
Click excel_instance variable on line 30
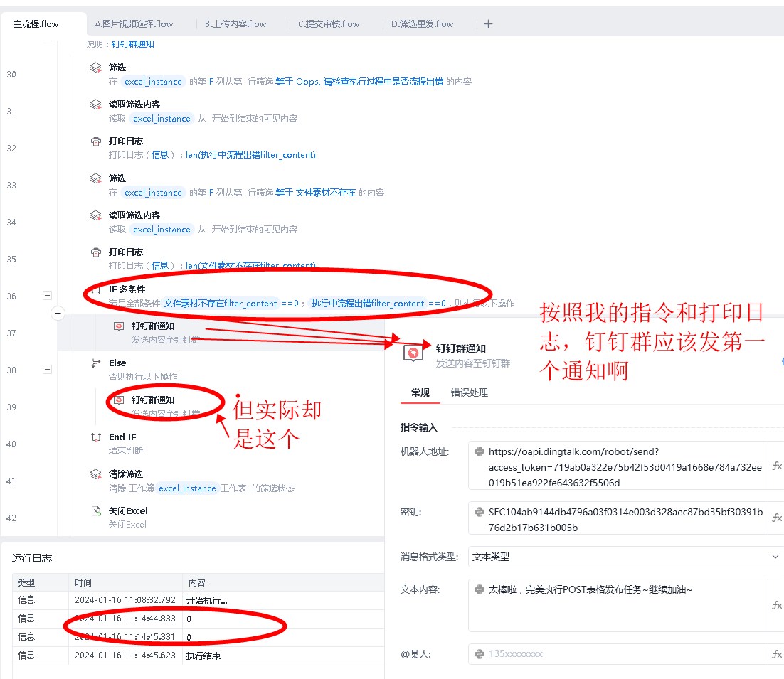(153, 82)
